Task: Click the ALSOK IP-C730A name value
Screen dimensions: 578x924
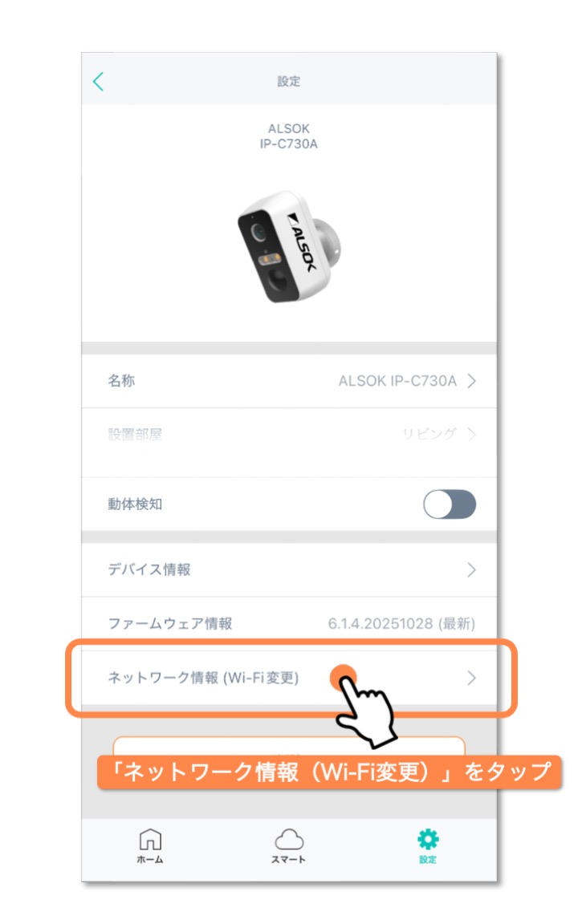Action: point(397,381)
